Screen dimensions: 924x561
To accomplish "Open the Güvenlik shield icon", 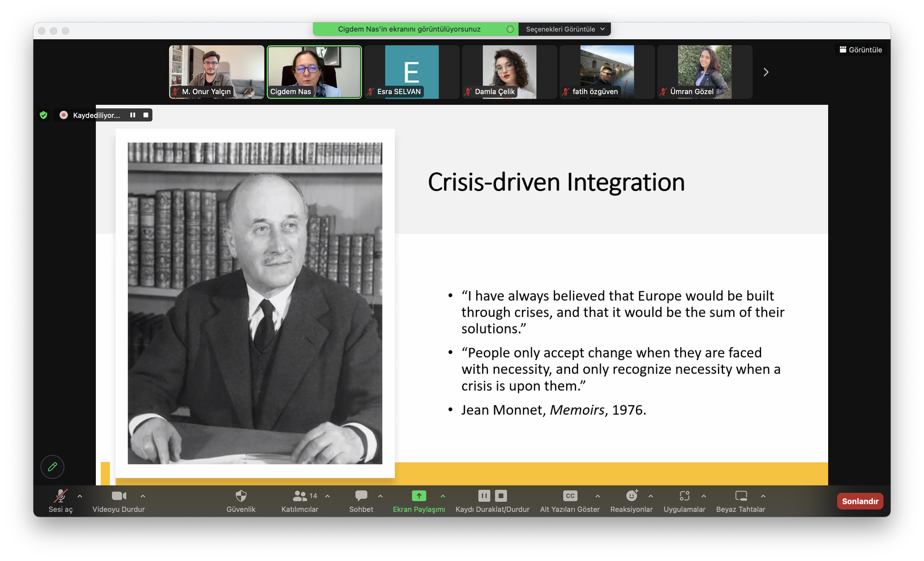I will (241, 496).
